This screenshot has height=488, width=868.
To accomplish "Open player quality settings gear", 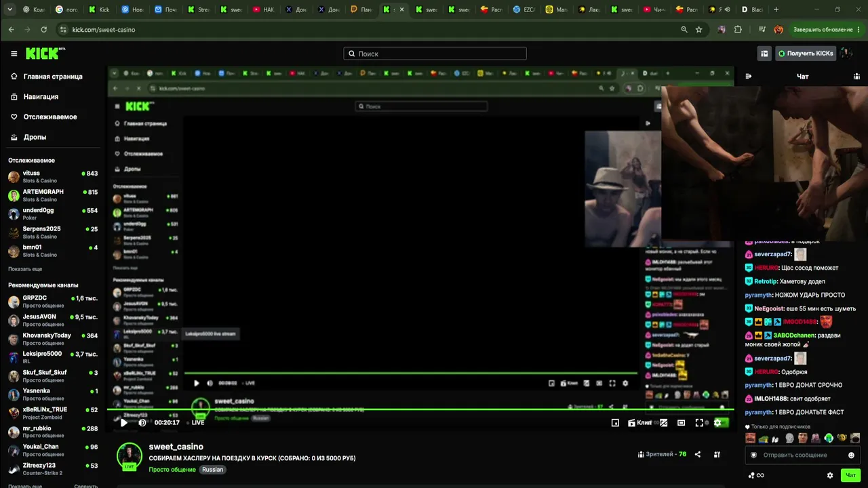I will click(x=717, y=422).
